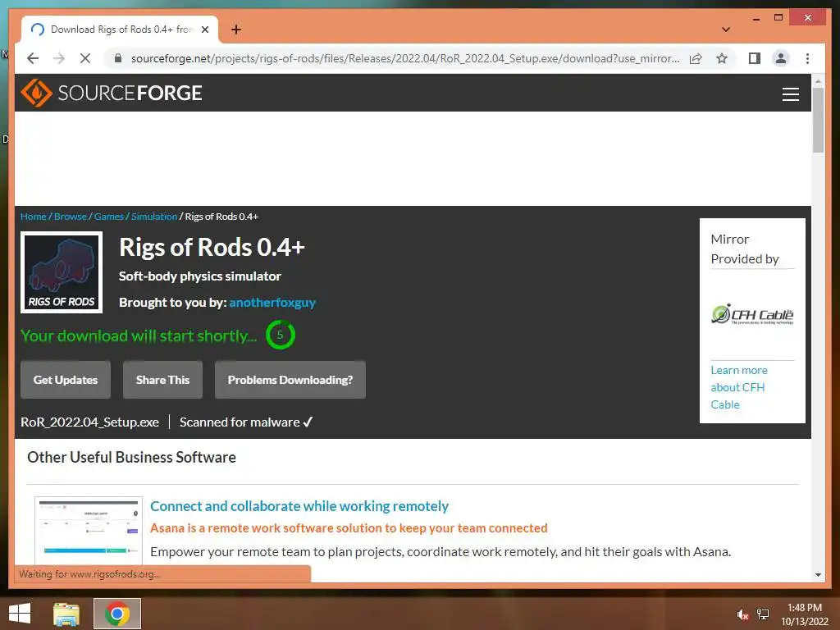
Task: Stop loading the page with the X button
Action: click(85, 58)
